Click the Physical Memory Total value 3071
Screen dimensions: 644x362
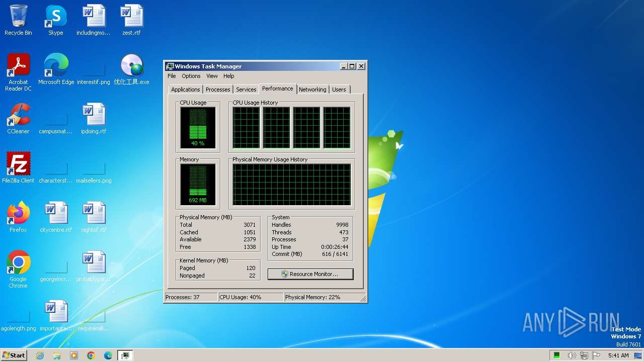tap(250, 225)
